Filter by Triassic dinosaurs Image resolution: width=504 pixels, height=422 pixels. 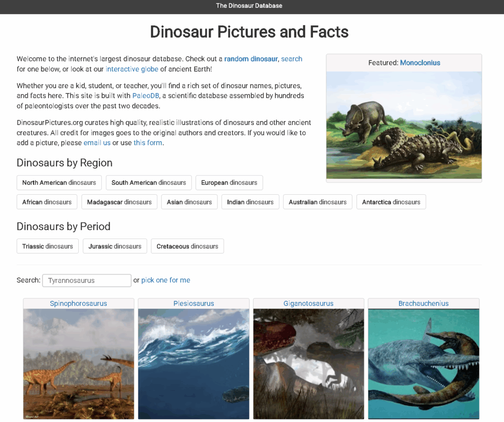pos(48,246)
